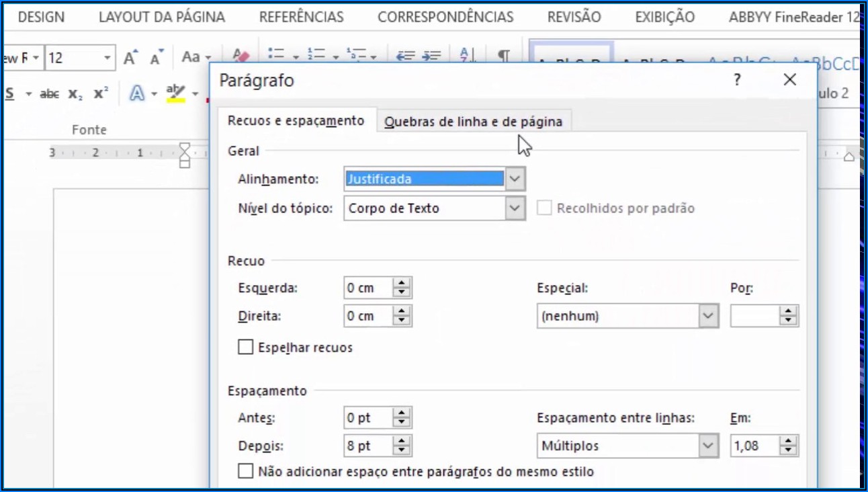Click the Text Effects icon
The height and width of the screenshot is (492, 868).
[x=137, y=93]
